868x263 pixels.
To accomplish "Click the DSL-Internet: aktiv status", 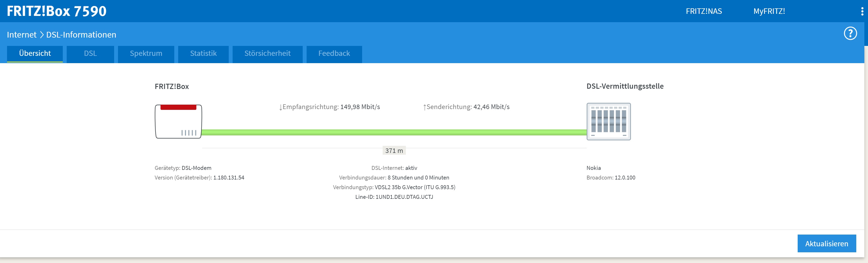I will click(x=394, y=168).
